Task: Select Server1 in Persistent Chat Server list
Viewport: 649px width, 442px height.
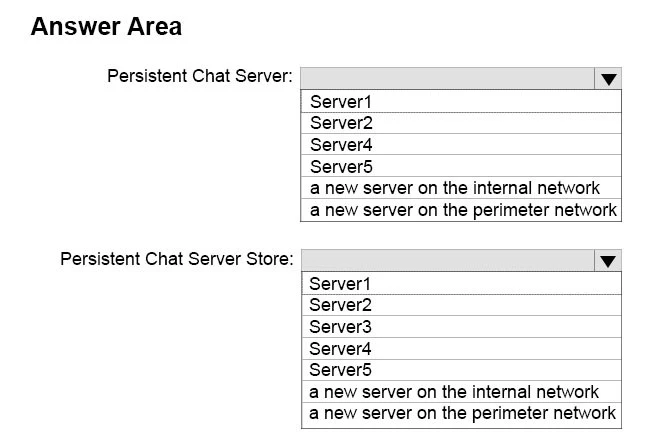Action: 460,101
